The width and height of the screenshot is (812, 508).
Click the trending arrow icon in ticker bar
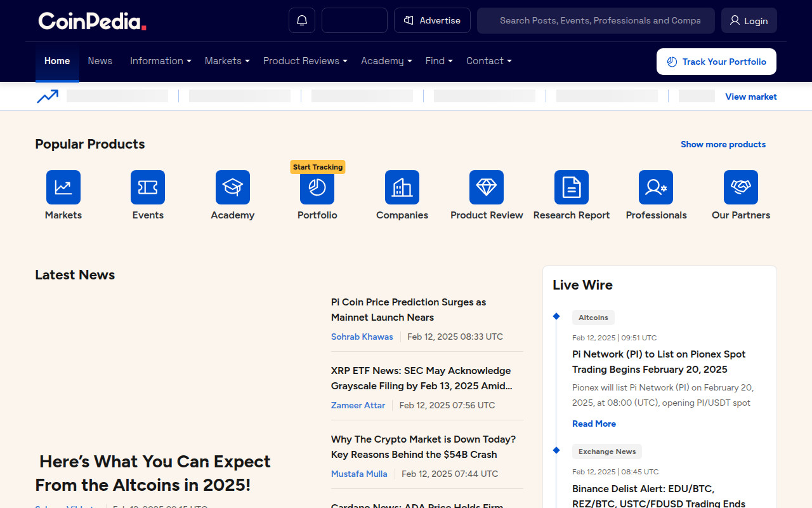[x=48, y=96]
